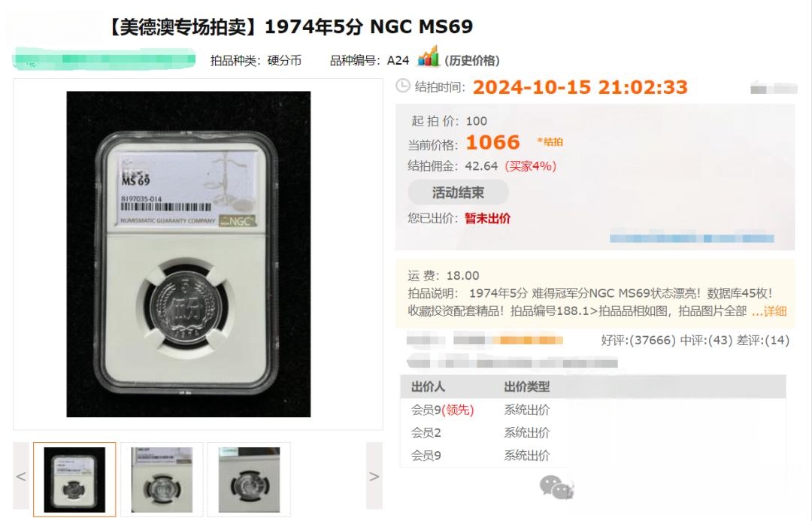The height and width of the screenshot is (521, 812).
Task: Open the 中评 (43) reviews link
Action: click(x=705, y=341)
